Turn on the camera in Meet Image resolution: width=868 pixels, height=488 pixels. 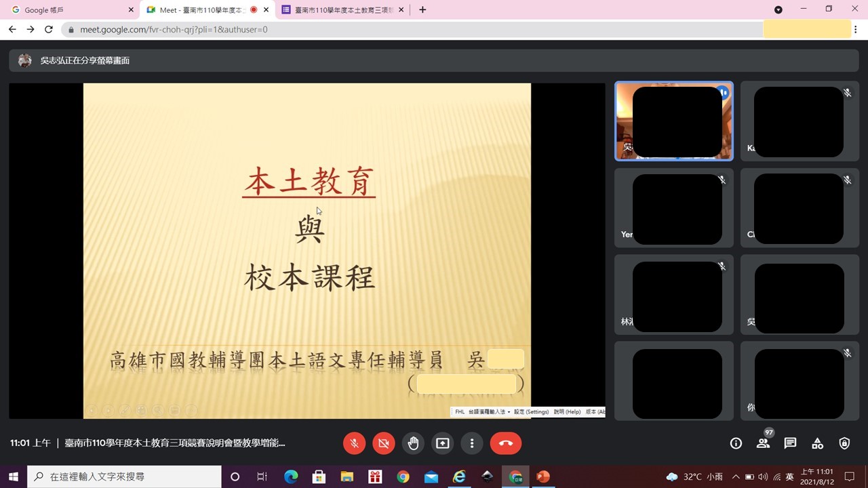tap(383, 443)
